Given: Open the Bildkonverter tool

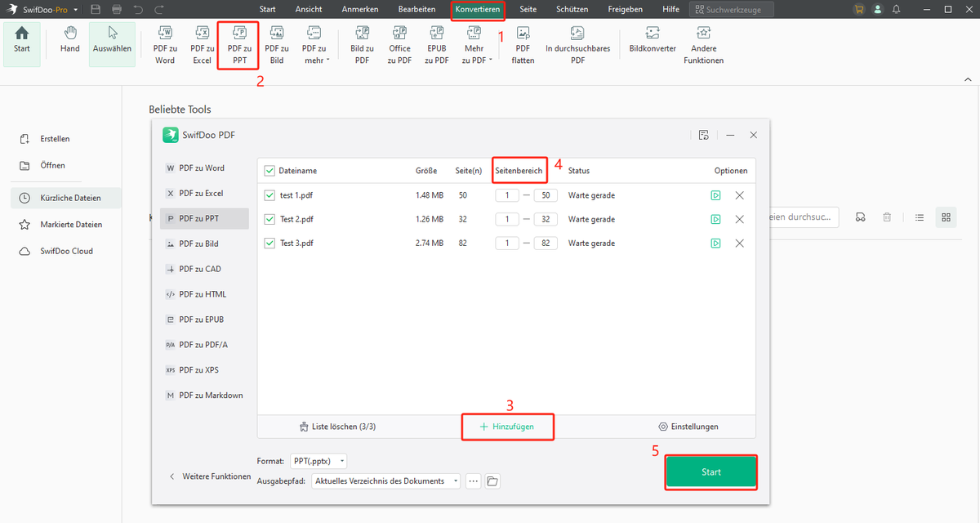Looking at the screenshot, I should [653, 40].
